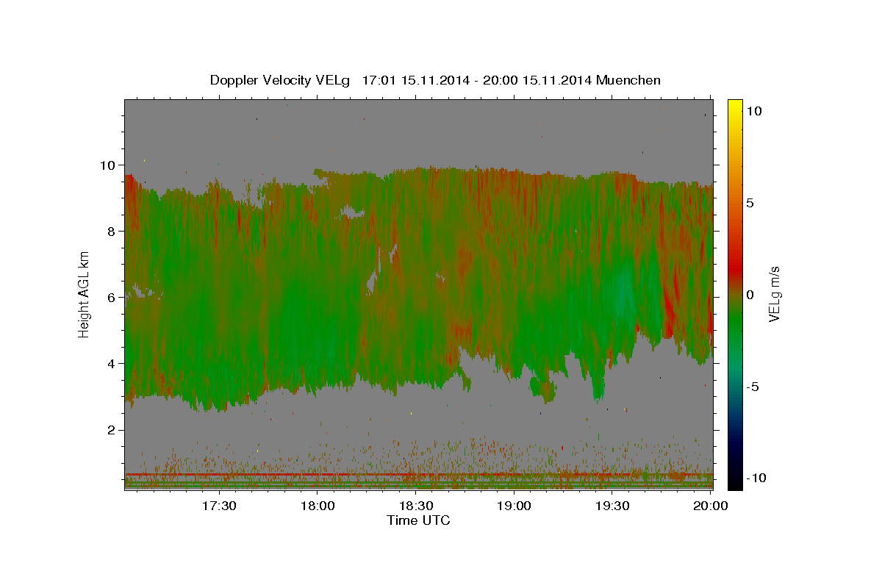Click the '18:30' time tick label

pyautogui.click(x=415, y=506)
